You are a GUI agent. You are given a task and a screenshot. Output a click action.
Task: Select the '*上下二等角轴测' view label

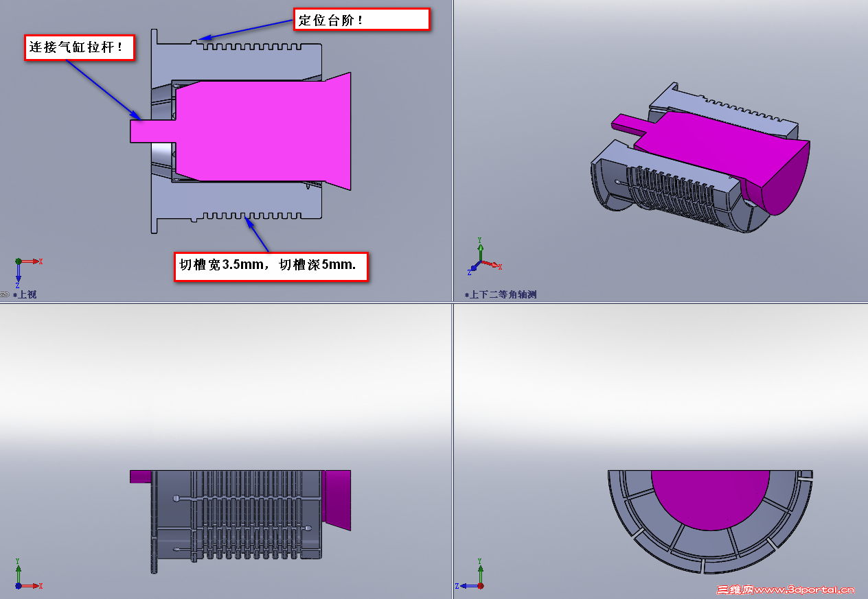501,294
